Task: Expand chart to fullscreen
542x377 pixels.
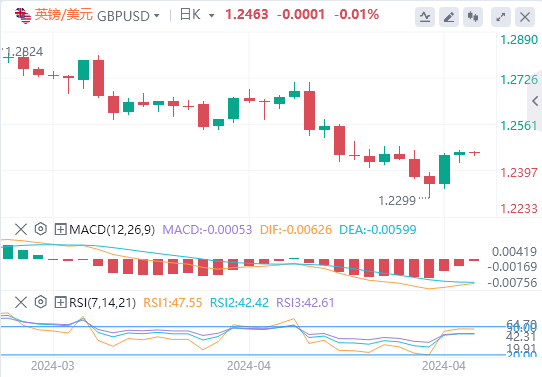Action: click(501, 17)
